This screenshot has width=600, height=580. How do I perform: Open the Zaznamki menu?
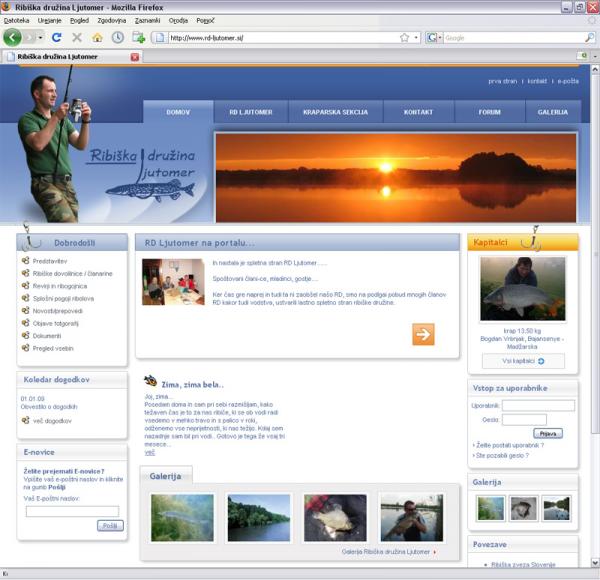[x=147, y=20]
